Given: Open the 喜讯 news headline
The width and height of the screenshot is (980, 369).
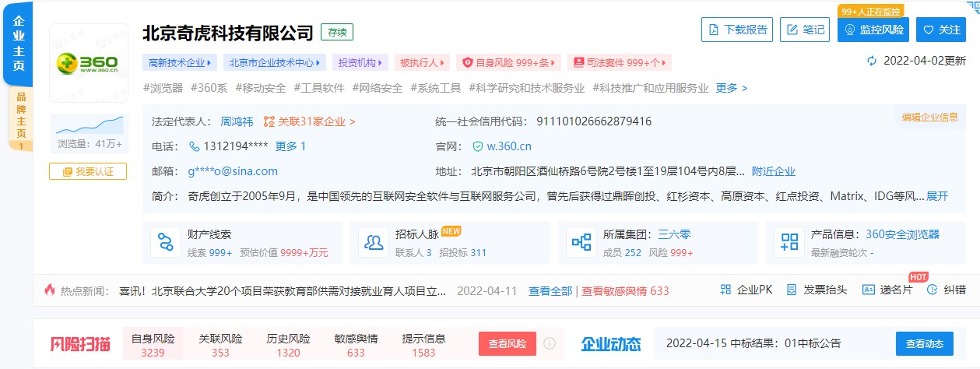Looking at the screenshot, I should pyautogui.click(x=283, y=290).
